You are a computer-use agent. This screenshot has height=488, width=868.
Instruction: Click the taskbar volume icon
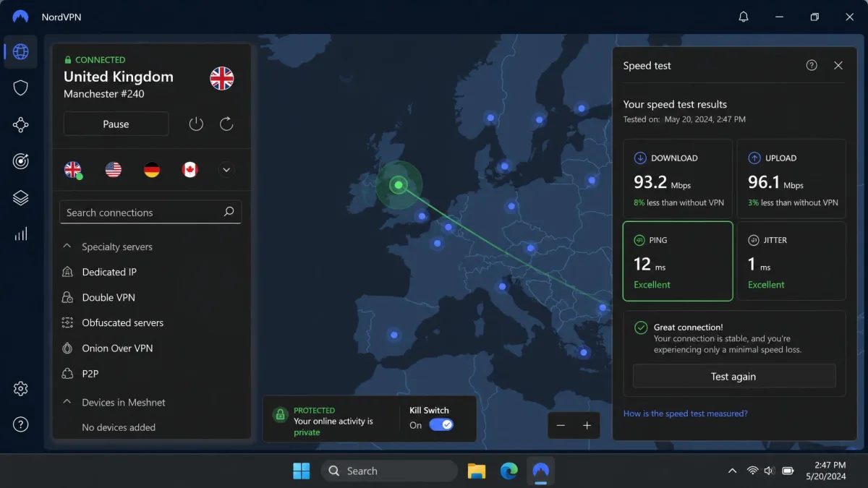[770, 471]
